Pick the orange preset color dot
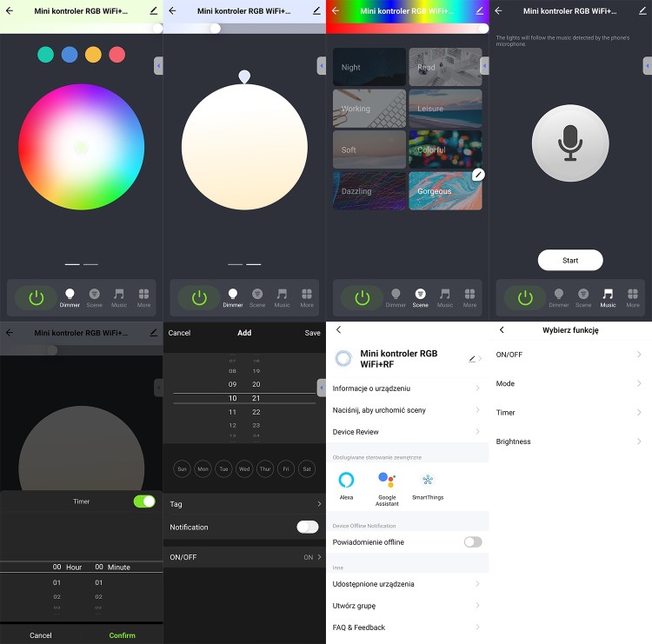The image size is (652, 644). 93,55
